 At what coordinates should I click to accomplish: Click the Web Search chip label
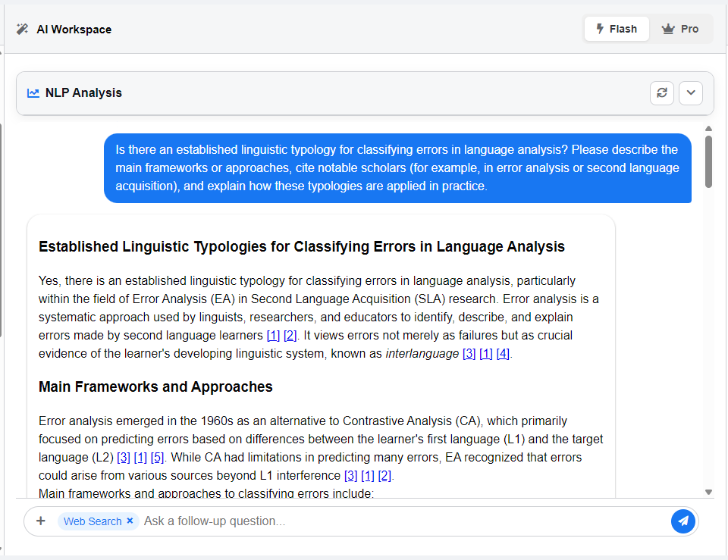pos(92,521)
